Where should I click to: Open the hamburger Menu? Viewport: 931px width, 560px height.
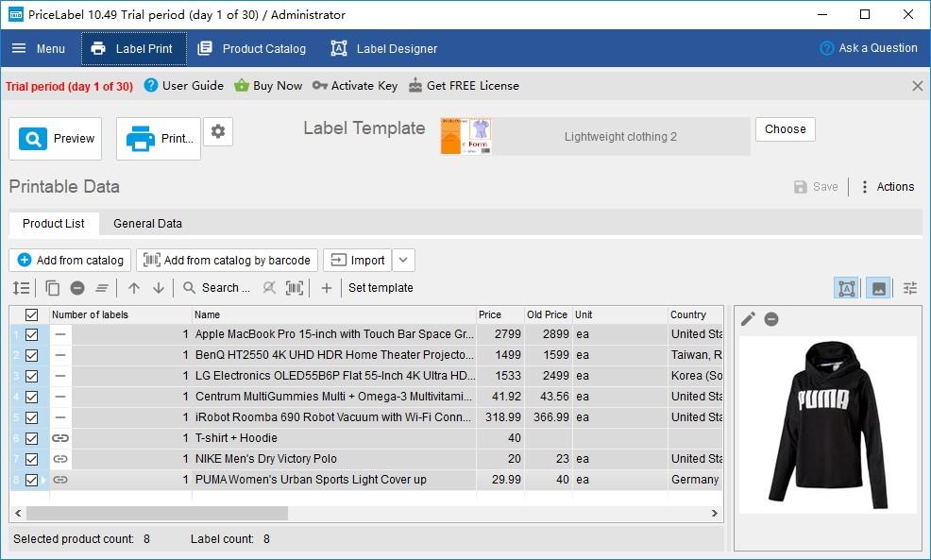point(38,49)
